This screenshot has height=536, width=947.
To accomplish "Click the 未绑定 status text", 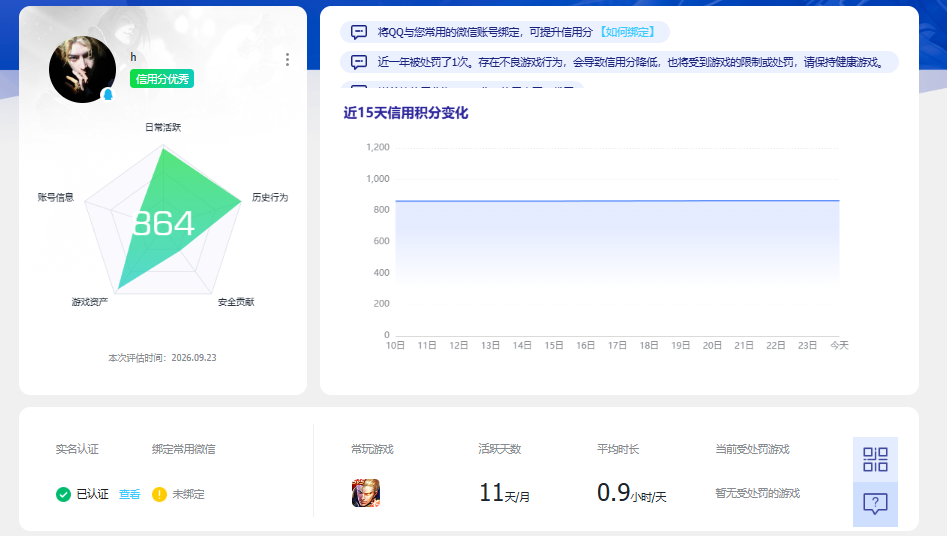I will pyautogui.click(x=188, y=494).
